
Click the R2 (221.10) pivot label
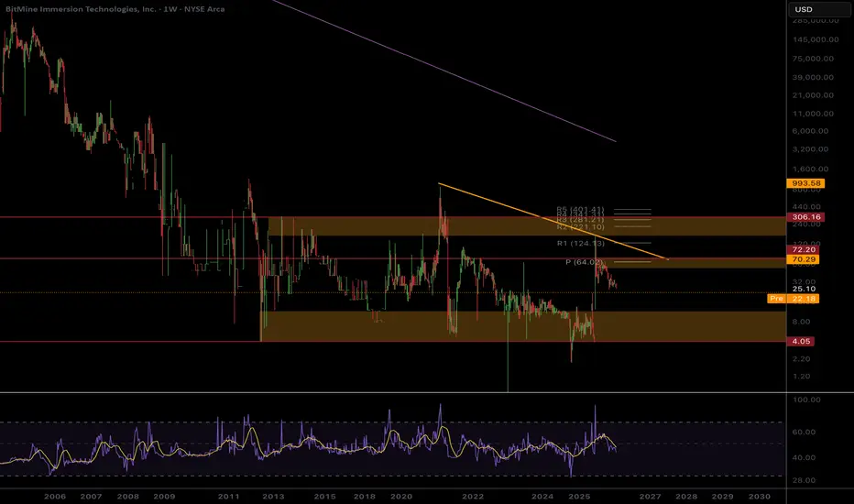click(x=581, y=226)
